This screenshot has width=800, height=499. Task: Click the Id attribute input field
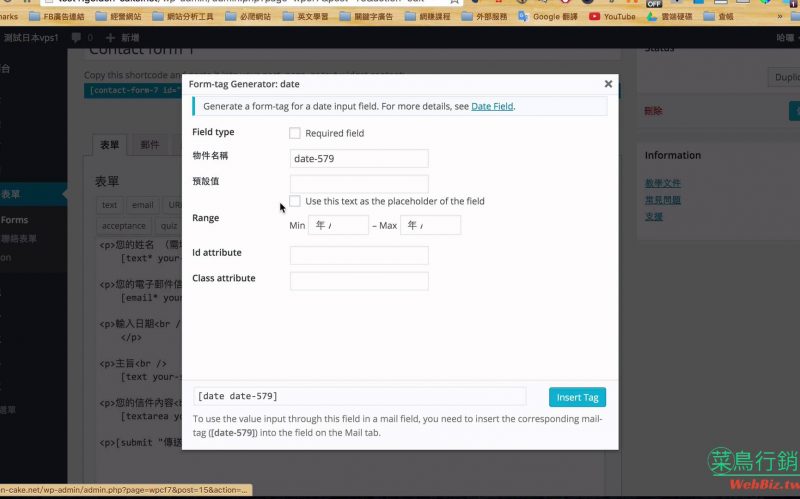(x=359, y=255)
